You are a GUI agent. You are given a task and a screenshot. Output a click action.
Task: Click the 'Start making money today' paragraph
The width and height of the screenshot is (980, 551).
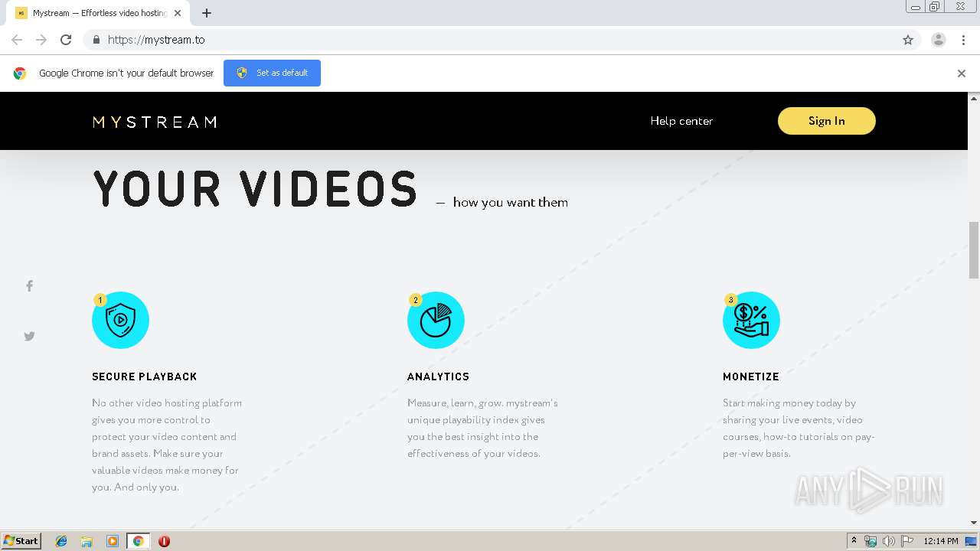[x=799, y=428]
